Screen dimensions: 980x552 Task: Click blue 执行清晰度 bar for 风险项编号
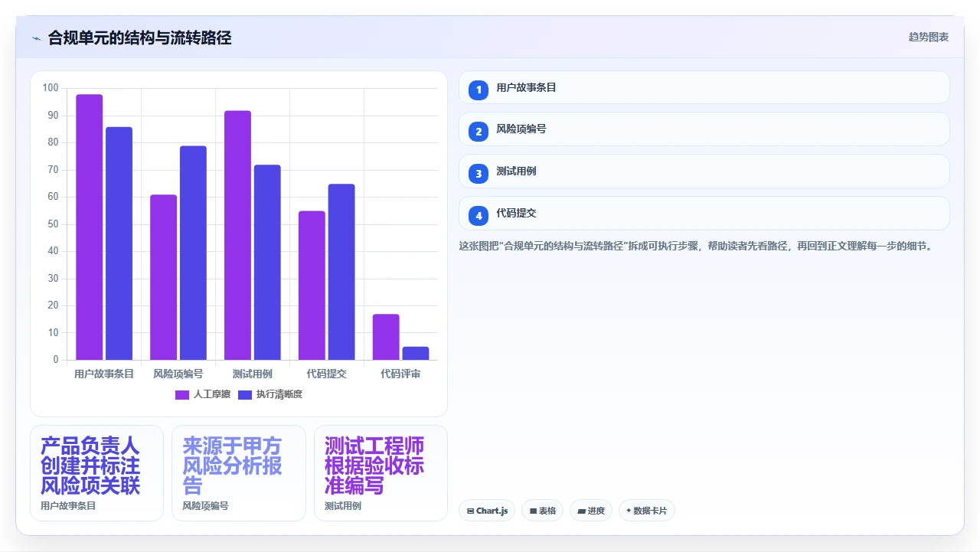(193, 253)
